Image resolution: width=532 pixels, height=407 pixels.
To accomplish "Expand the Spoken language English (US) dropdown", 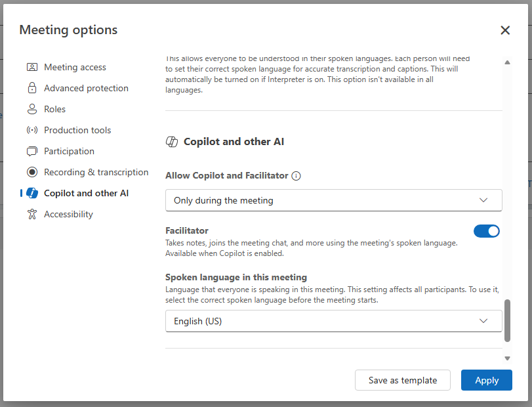I will [x=333, y=321].
